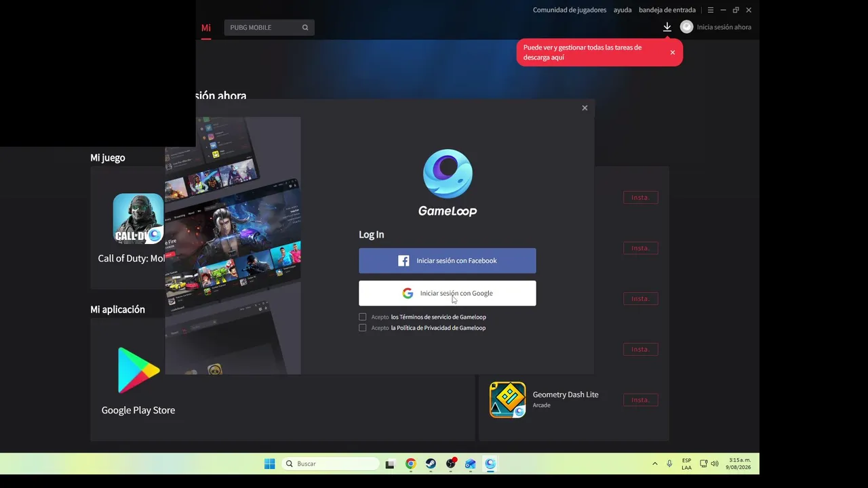
Task: Click the profile avatar icon
Action: [687, 27]
